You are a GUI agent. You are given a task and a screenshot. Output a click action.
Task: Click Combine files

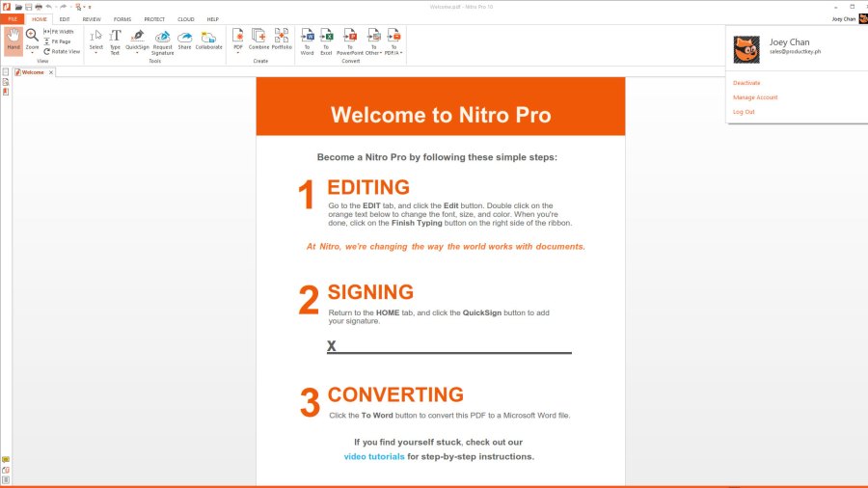[x=258, y=40]
